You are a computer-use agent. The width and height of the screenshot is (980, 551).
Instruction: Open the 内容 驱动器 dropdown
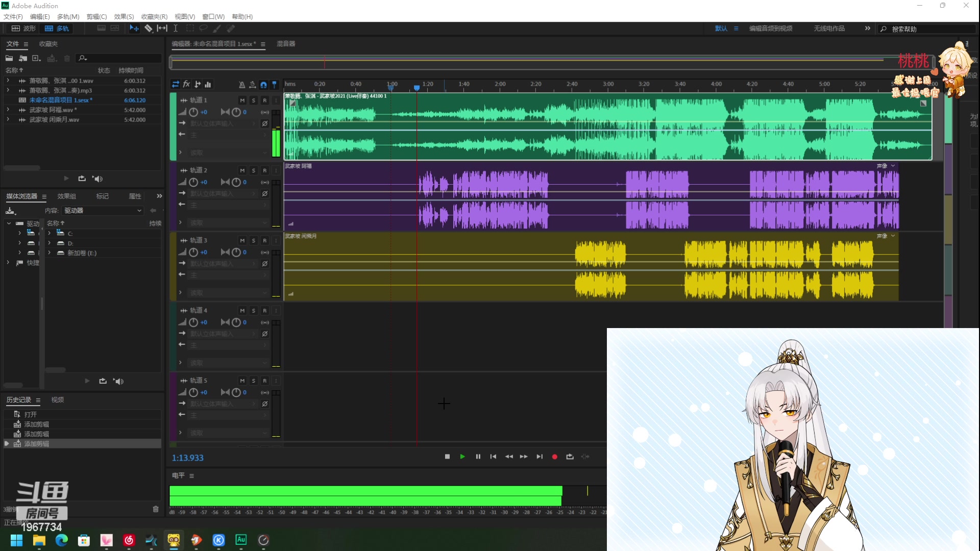coord(103,211)
